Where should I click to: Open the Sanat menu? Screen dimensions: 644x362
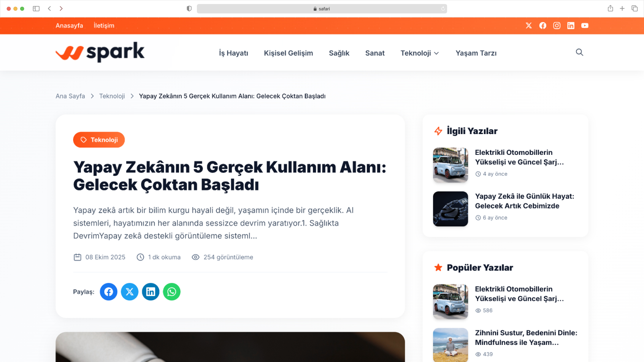pos(375,53)
